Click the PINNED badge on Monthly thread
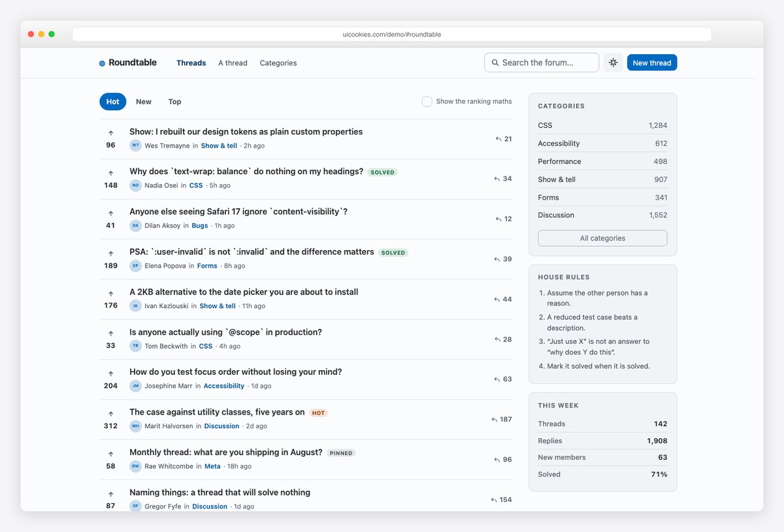 [x=341, y=453]
